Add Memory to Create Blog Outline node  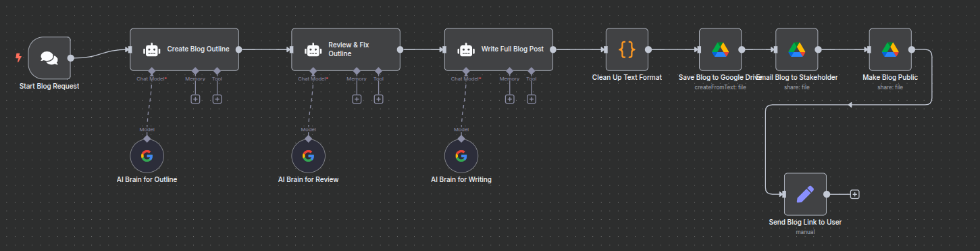[x=195, y=99]
